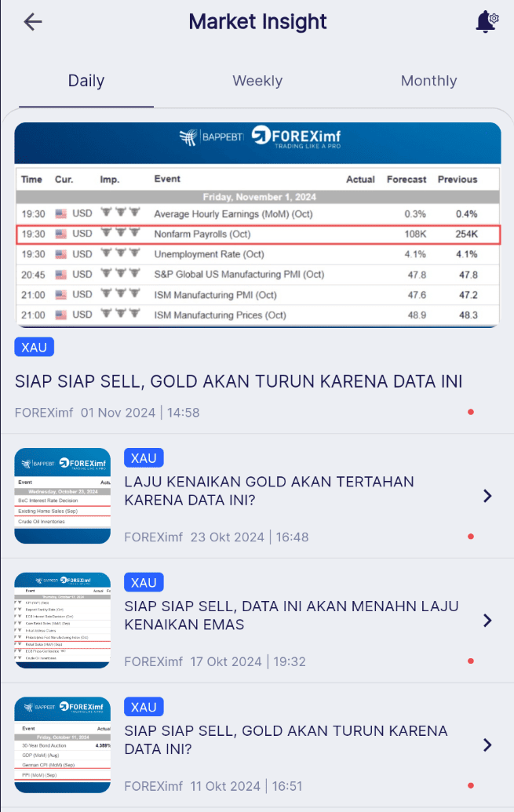Image resolution: width=514 pixels, height=812 pixels.
Task: Select the Daily tab
Action: pos(86,81)
